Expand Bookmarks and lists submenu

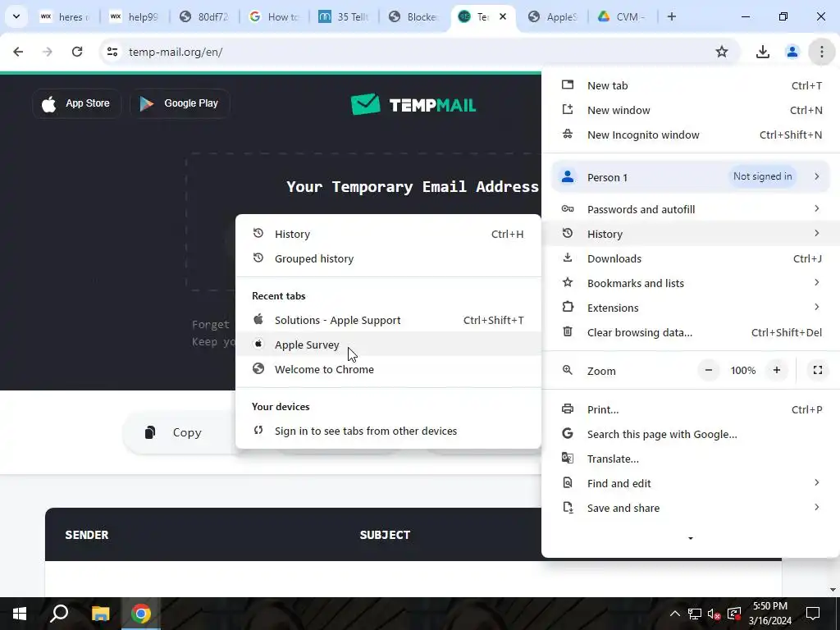691,283
